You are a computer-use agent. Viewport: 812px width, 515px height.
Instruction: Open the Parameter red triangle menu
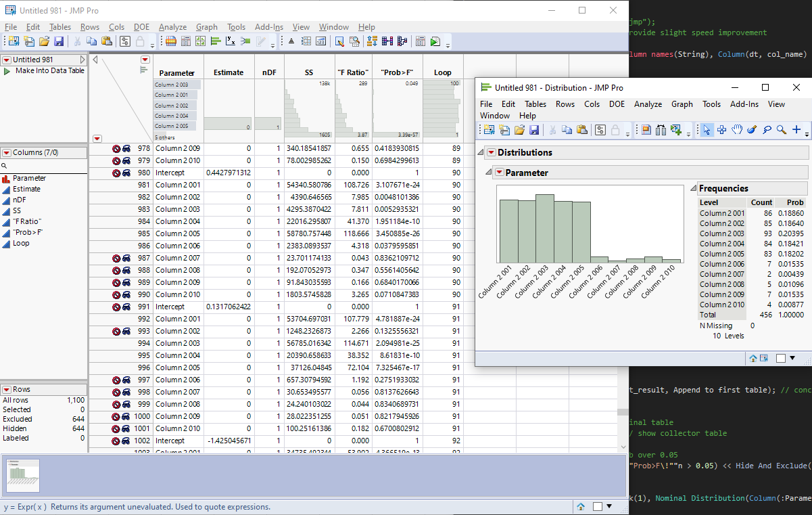point(499,173)
